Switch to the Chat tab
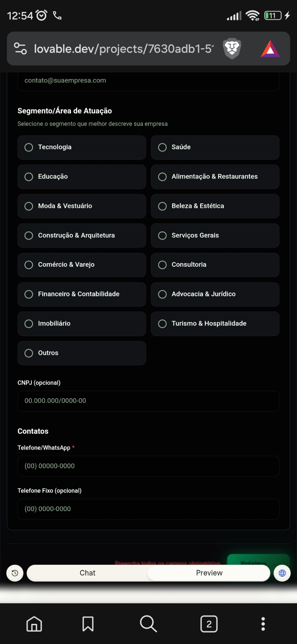The width and height of the screenshot is (297, 644). tap(87, 573)
